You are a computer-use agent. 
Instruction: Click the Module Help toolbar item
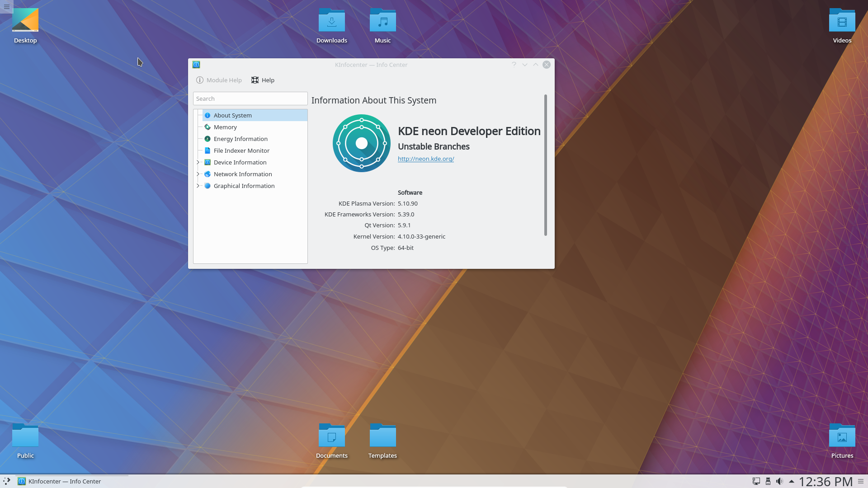click(219, 80)
